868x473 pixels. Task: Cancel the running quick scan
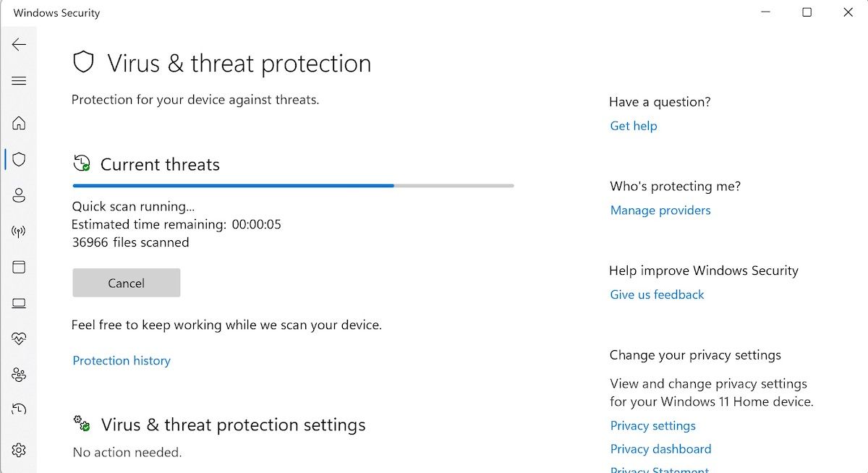point(126,283)
